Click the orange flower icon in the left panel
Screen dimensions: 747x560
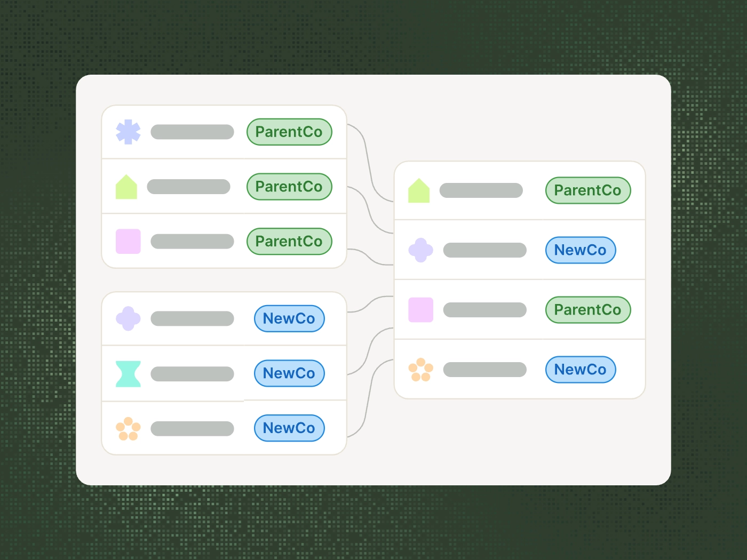[x=128, y=428]
